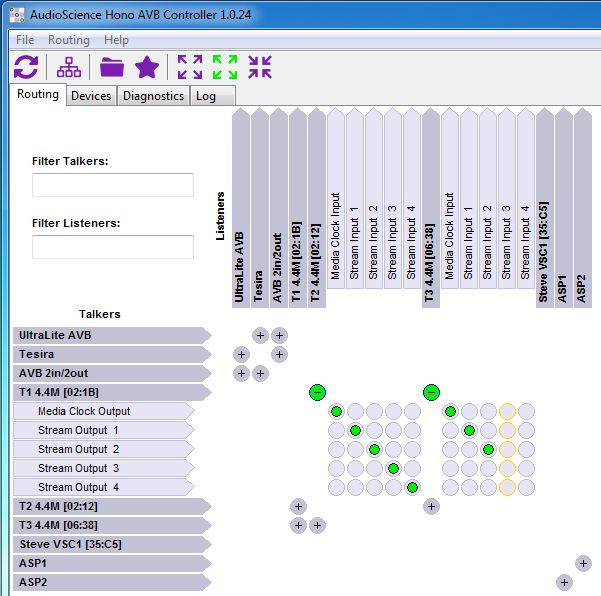Click the purple star favorites icon

point(147,67)
